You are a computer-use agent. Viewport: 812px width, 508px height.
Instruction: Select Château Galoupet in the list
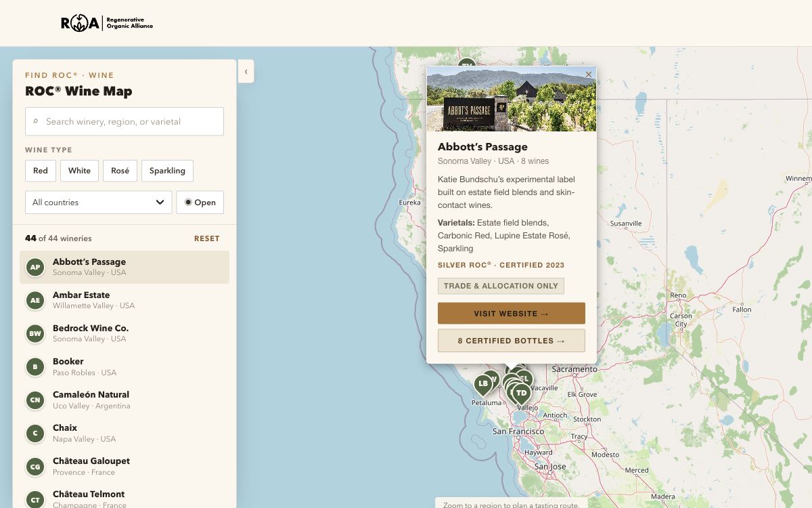[125, 466]
